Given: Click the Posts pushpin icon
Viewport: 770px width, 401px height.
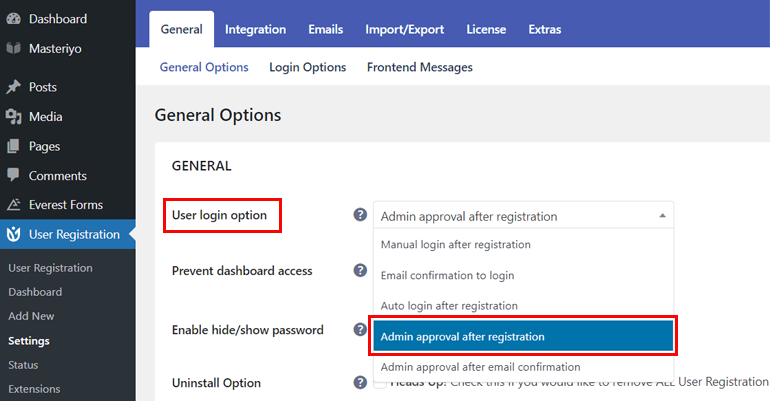Looking at the screenshot, I should pyautogui.click(x=13, y=87).
